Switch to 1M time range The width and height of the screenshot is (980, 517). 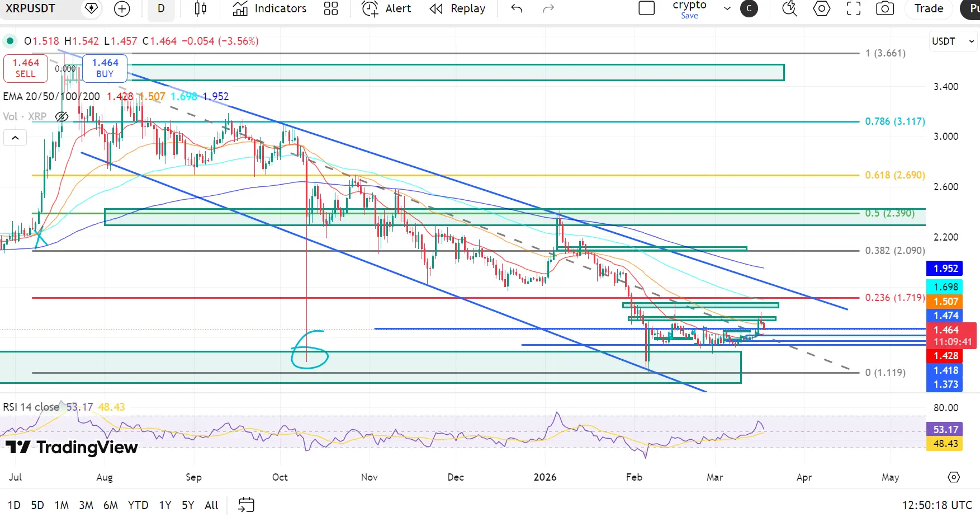[x=61, y=505]
